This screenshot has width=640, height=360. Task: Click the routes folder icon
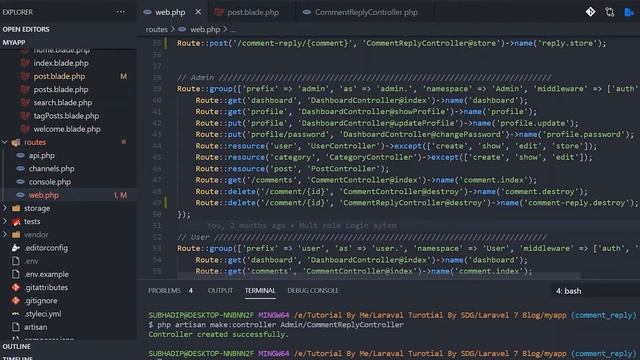(16, 142)
